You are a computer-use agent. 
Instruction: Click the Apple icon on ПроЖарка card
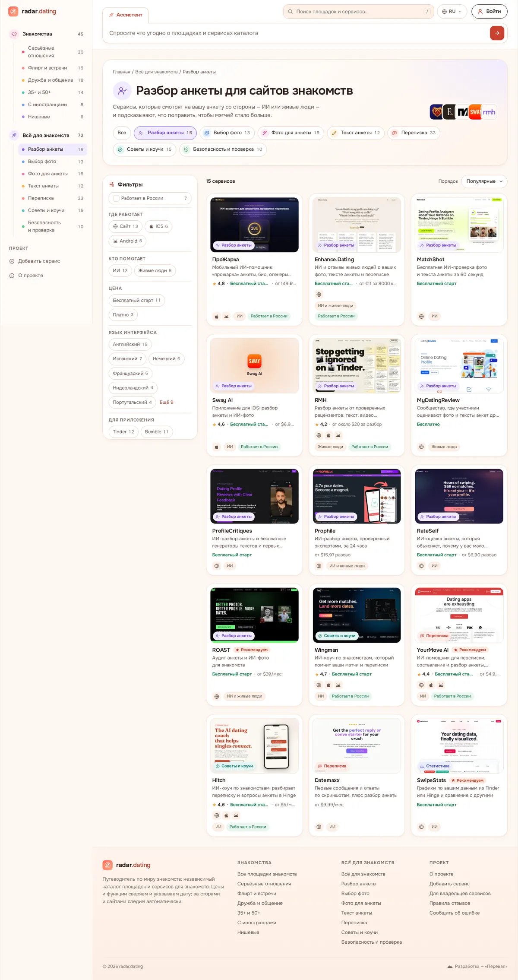217,316
